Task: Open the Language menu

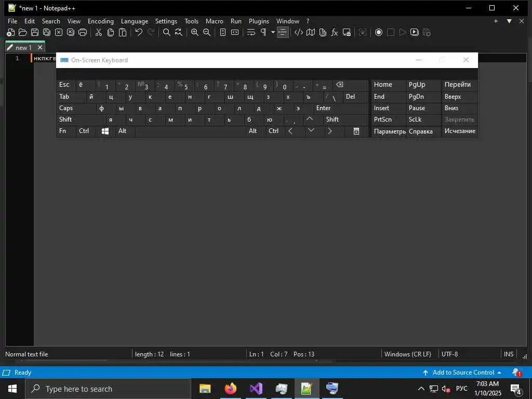Action: 135,21
